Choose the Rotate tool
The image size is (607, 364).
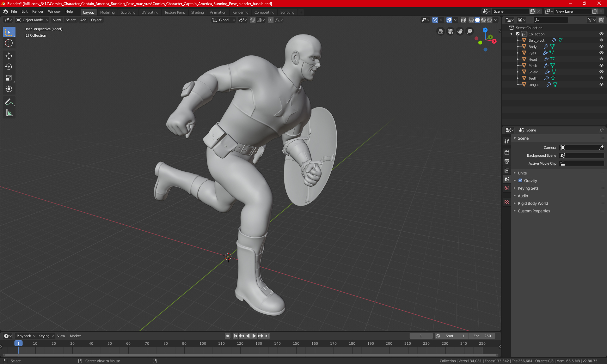[x=9, y=67]
